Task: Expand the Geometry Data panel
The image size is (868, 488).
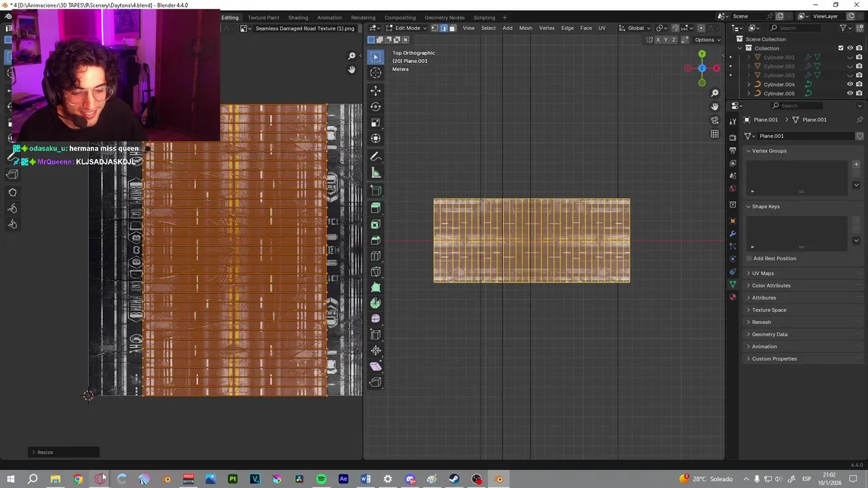Action: click(803, 334)
